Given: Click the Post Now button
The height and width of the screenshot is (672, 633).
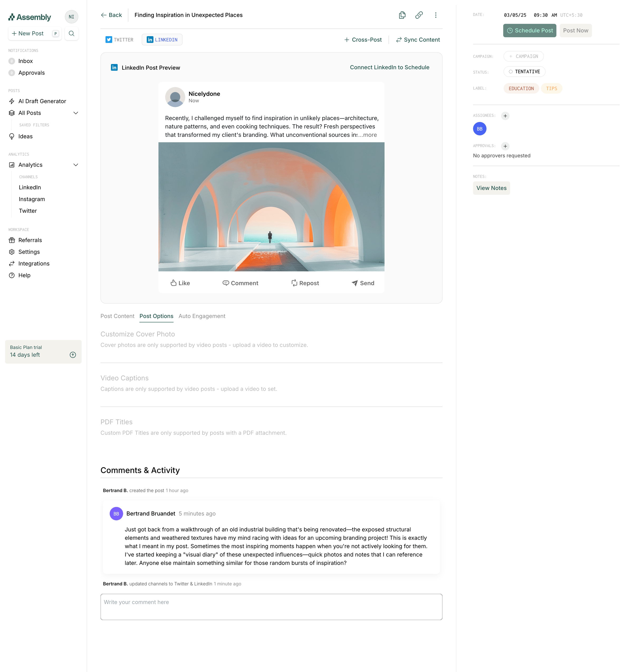Looking at the screenshot, I should click(x=576, y=30).
